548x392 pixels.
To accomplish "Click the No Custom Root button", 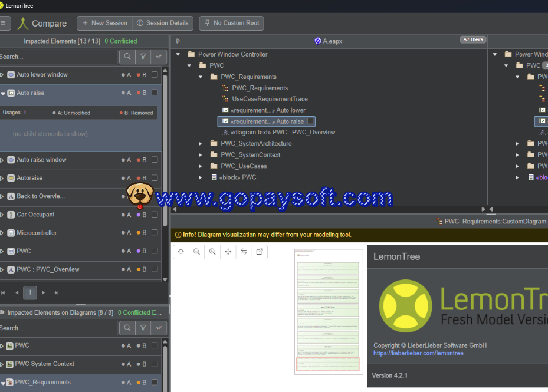I will click(231, 23).
